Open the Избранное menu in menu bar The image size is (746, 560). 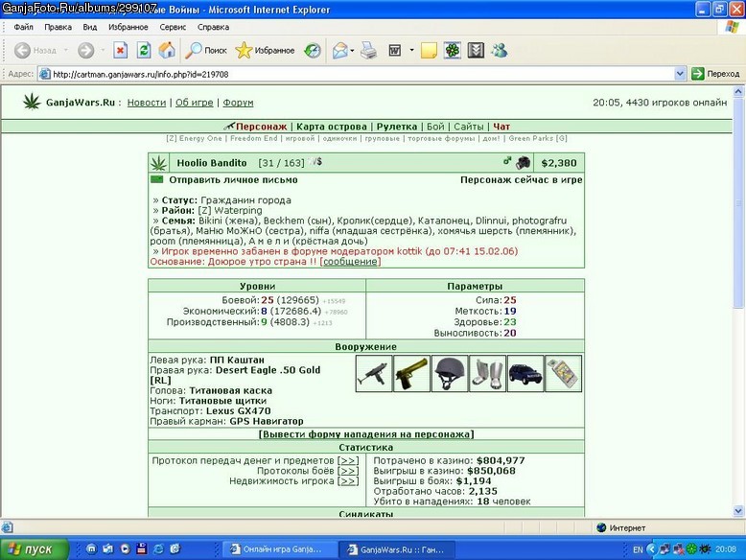[x=128, y=27]
